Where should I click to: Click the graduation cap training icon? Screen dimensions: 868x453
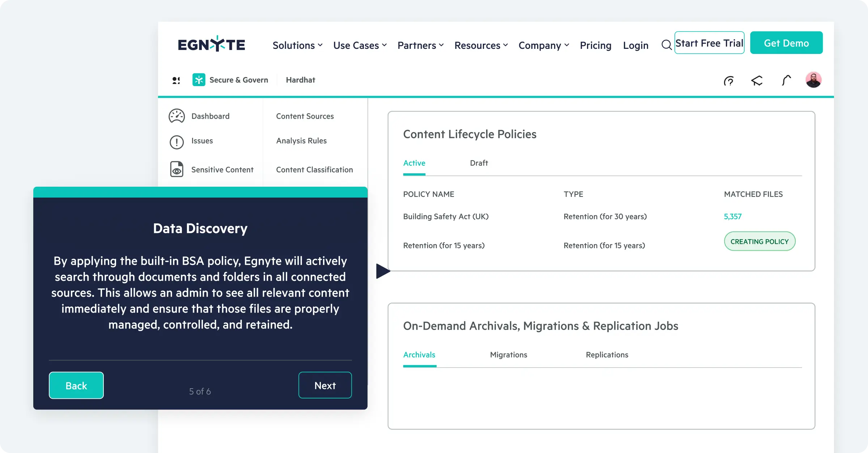tap(757, 80)
